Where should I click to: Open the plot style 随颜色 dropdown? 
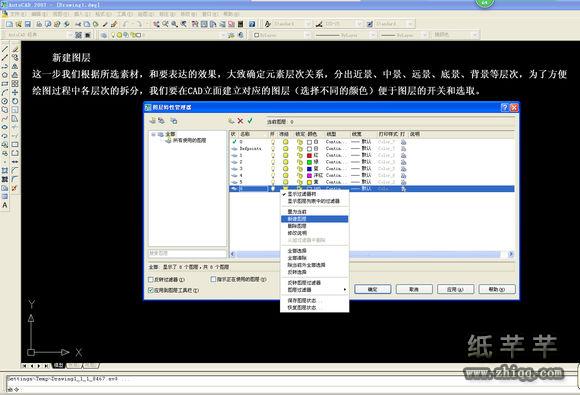pyautogui.click(x=475, y=35)
